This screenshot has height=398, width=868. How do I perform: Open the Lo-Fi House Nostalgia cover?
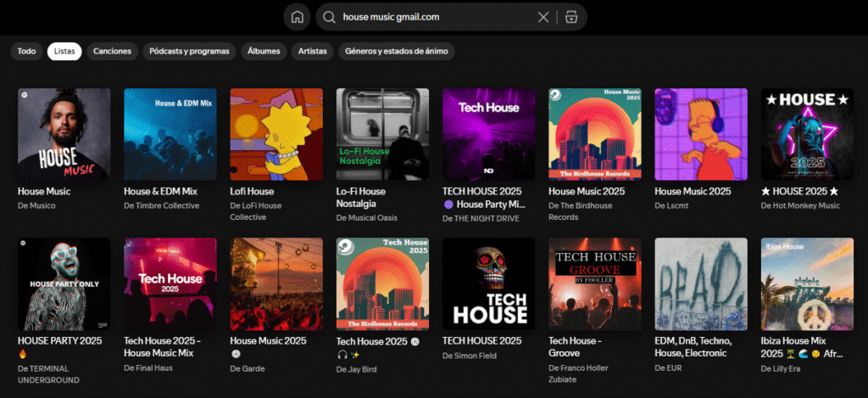coord(382,134)
